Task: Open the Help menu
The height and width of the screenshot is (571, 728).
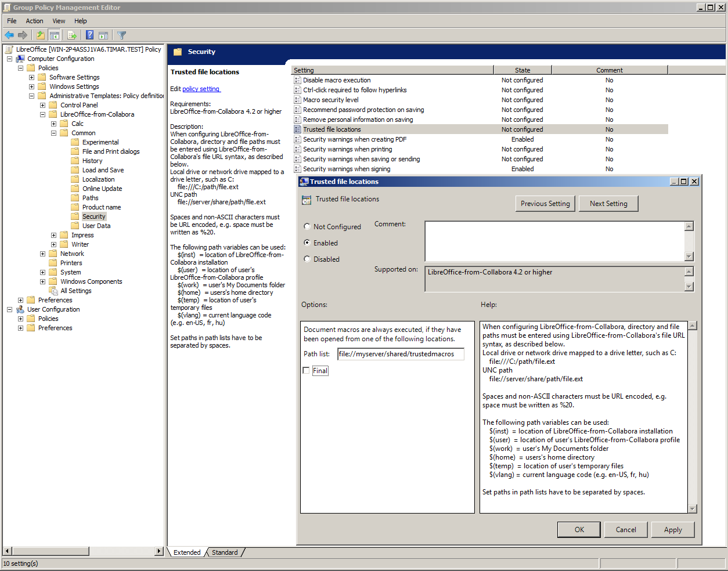Action: [81, 21]
